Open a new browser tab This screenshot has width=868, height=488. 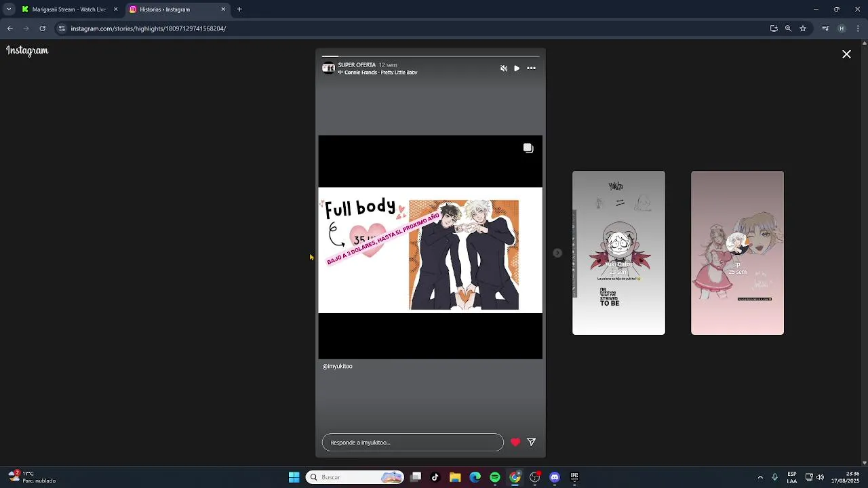[x=239, y=9]
